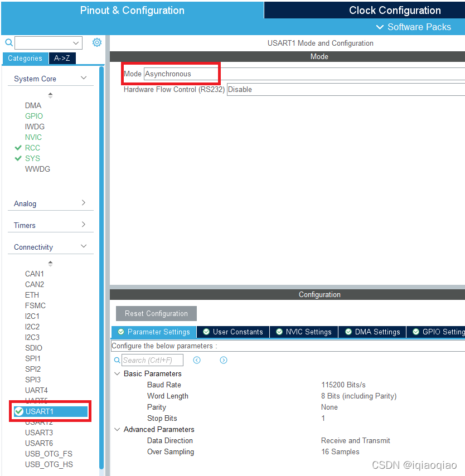Switch to Clock Configuration tab
Image resolution: width=465 pixels, height=476 pixels.
tap(395, 11)
